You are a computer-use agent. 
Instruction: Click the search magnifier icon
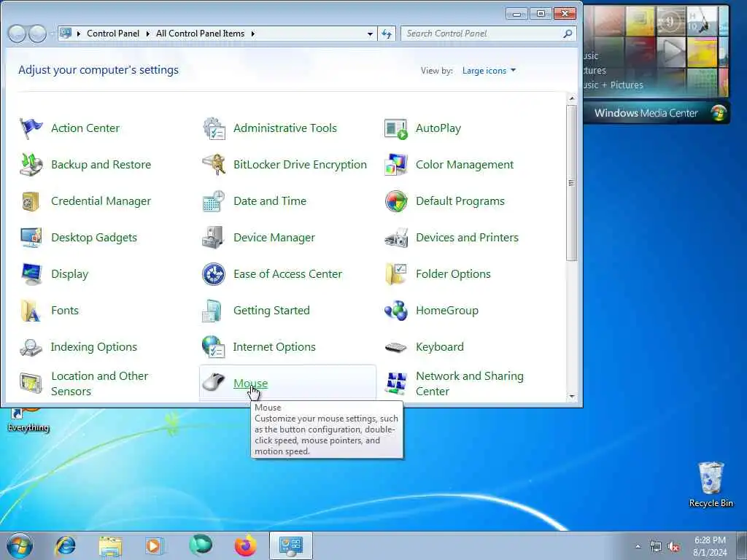tap(568, 34)
